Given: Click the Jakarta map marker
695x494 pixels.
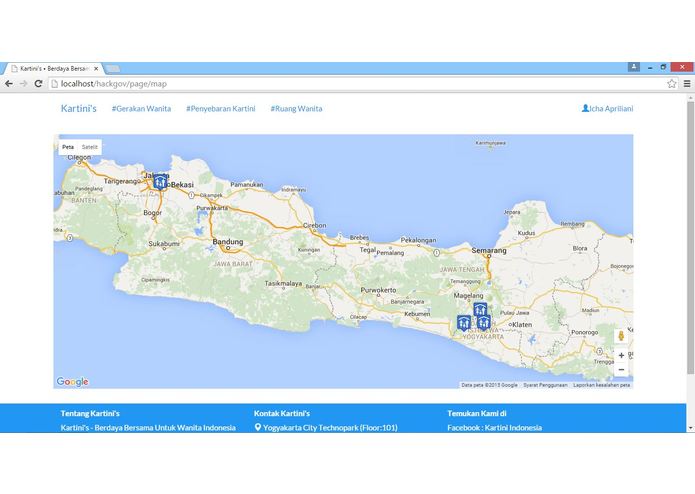Looking at the screenshot, I should point(160,182).
